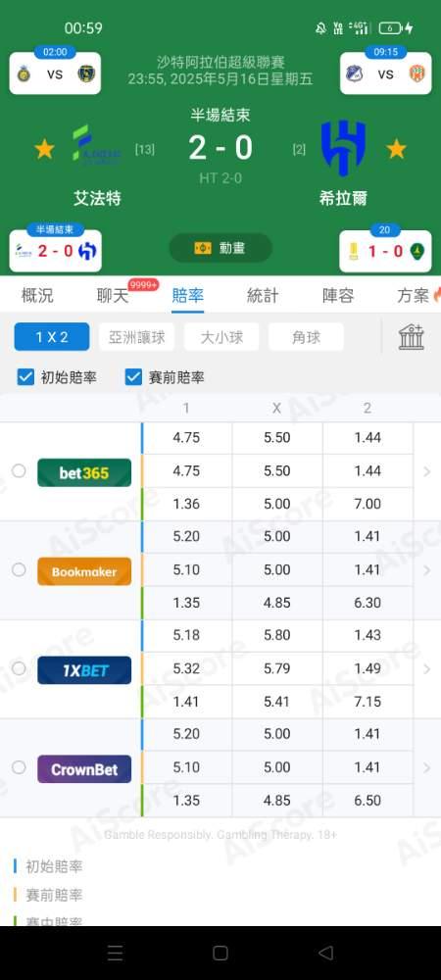Image resolution: width=441 pixels, height=980 pixels.
Task: Tap bet365 live home odds 1.36
Action: pos(186,504)
